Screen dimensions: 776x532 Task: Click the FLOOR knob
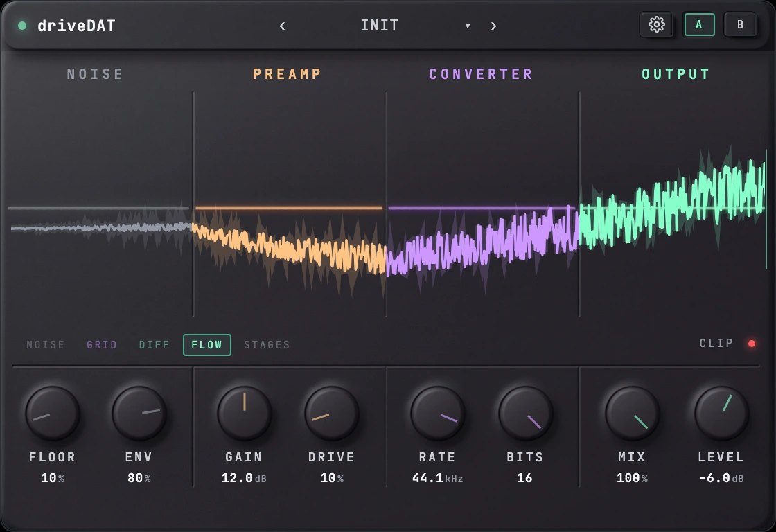click(x=53, y=413)
